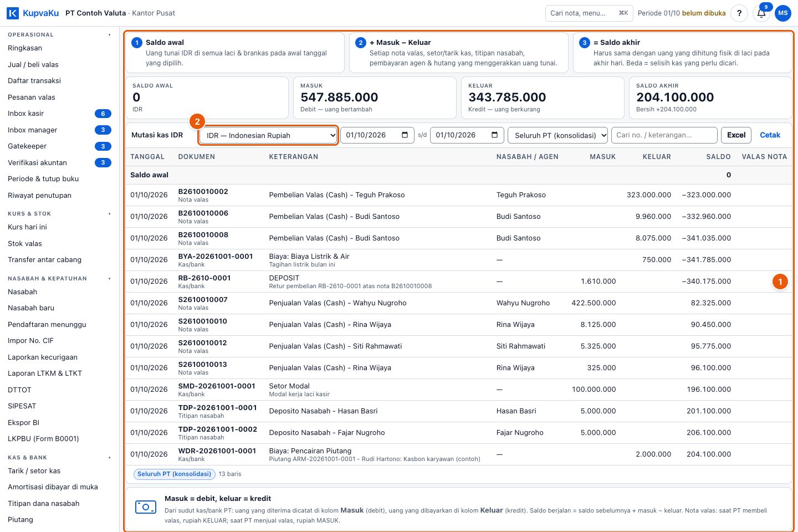Open document B2610010002
This screenshot has width=798, height=532.
click(x=203, y=192)
